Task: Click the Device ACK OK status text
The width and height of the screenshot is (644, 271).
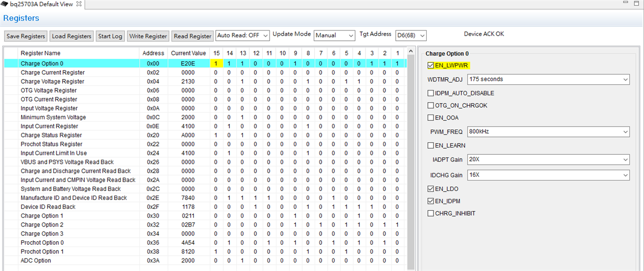Action: (484, 34)
